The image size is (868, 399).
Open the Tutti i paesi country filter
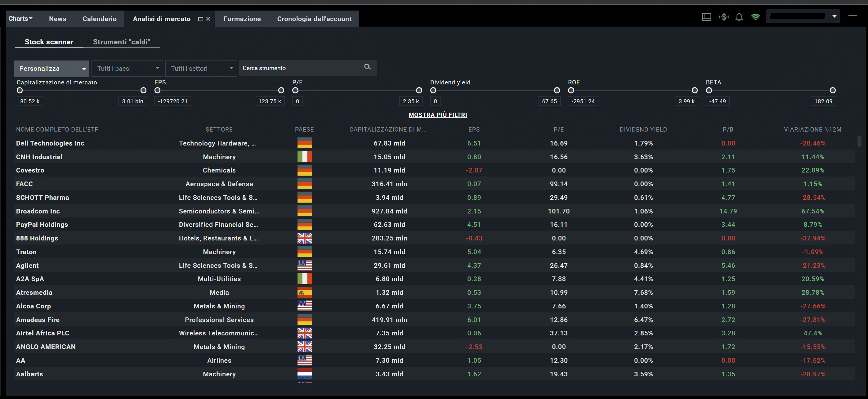pos(128,68)
